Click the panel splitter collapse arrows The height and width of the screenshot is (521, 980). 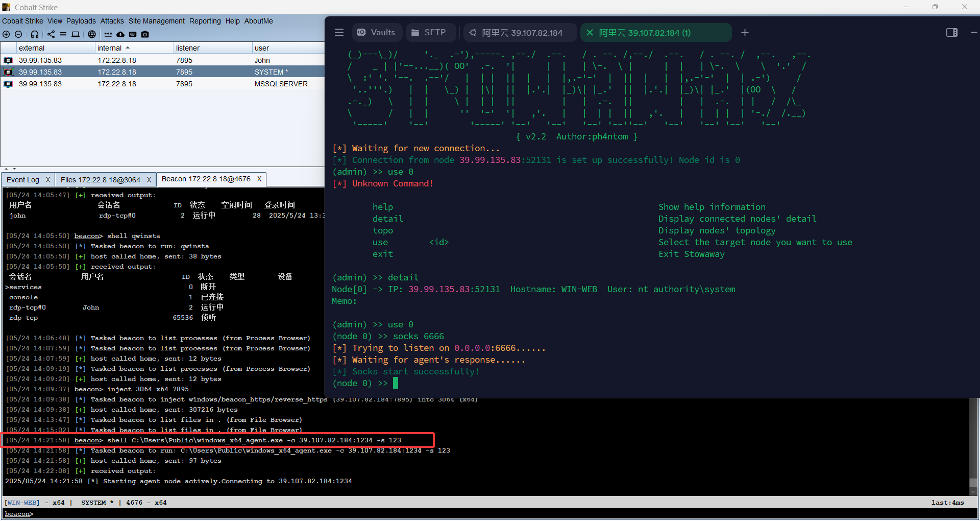(x=10, y=169)
